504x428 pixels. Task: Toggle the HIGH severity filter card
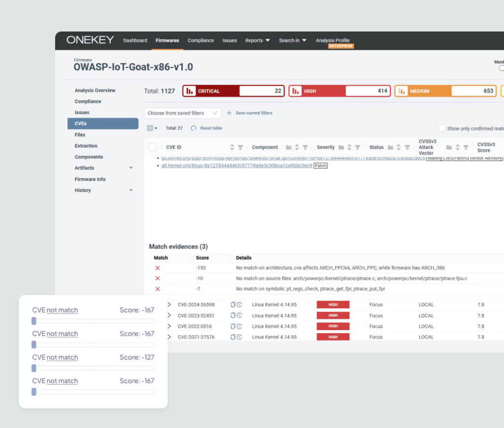click(339, 91)
